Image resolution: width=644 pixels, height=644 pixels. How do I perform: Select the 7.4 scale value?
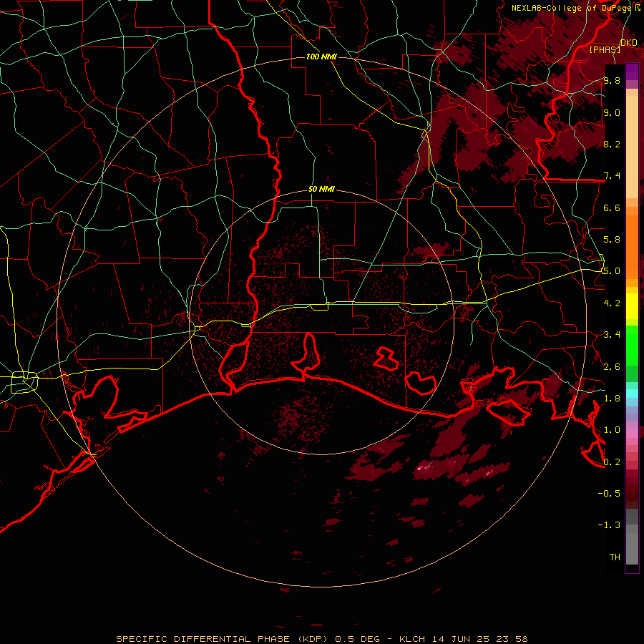[x=612, y=176]
